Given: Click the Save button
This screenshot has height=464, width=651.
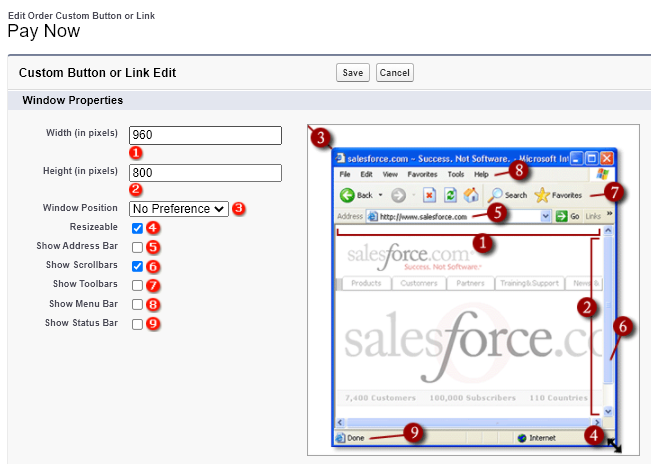Looking at the screenshot, I should point(352,73).
